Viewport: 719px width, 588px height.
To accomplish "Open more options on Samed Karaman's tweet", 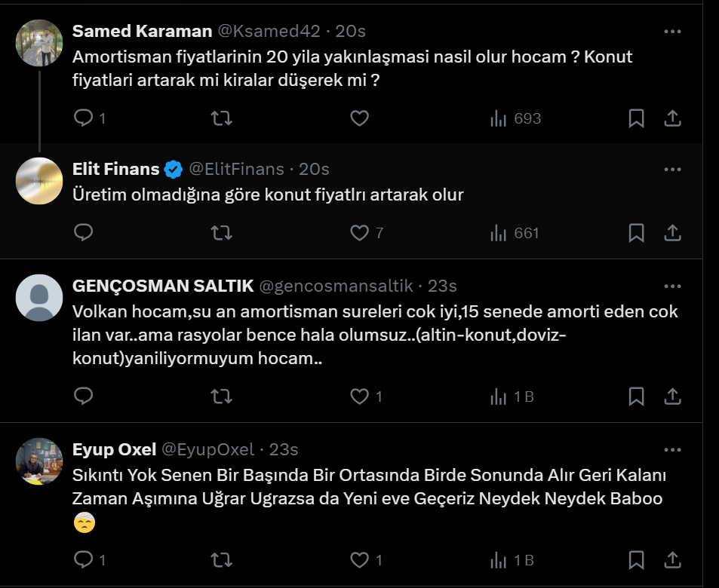I will 672,31.
